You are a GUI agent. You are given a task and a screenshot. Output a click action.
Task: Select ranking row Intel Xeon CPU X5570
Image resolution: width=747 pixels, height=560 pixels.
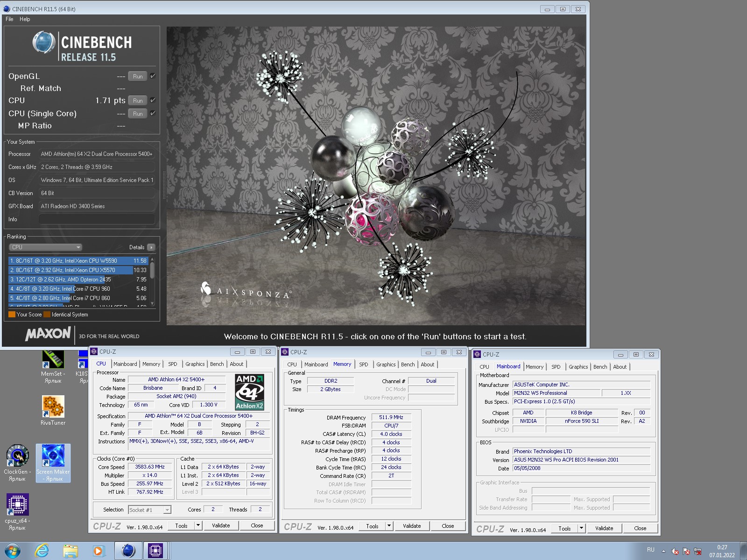point(78,270)
